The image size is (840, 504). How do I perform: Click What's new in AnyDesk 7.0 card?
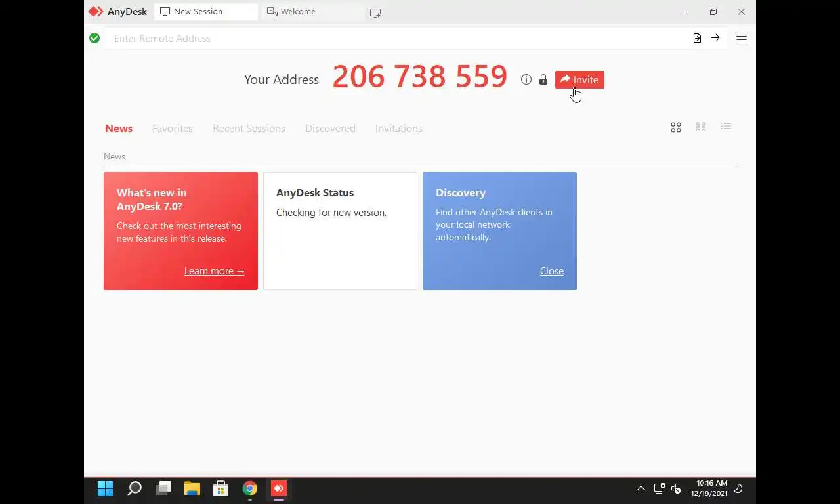180,231
